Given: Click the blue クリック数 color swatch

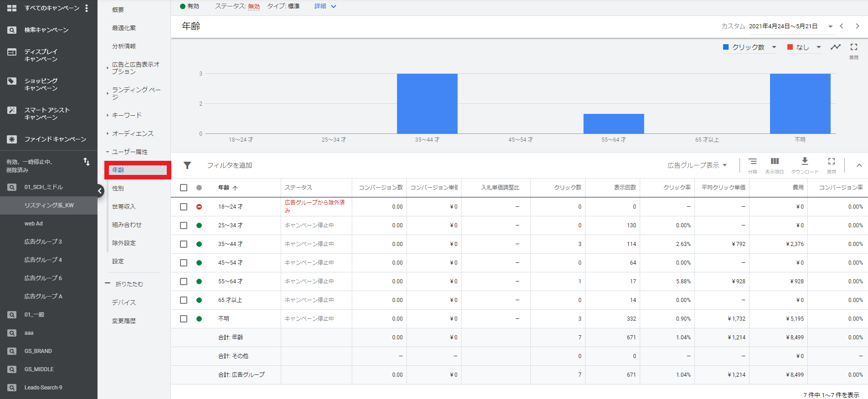Looking at the screenshot, I should [x=726, y=47].
